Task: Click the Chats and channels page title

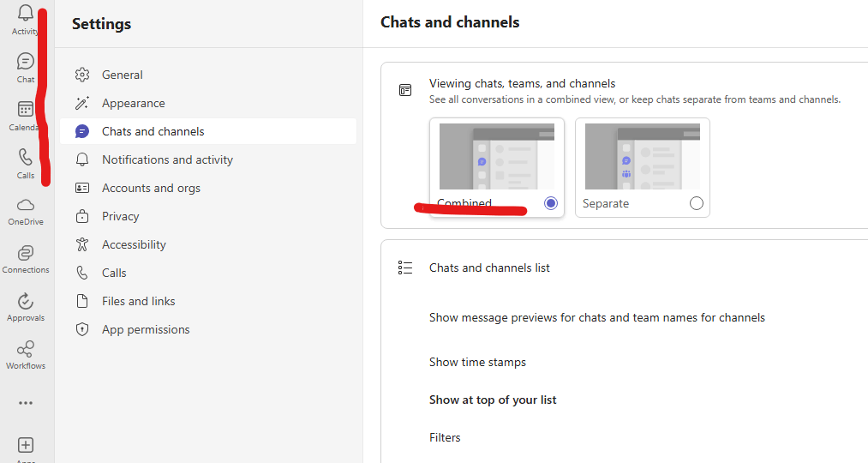Action: (450, 22)
